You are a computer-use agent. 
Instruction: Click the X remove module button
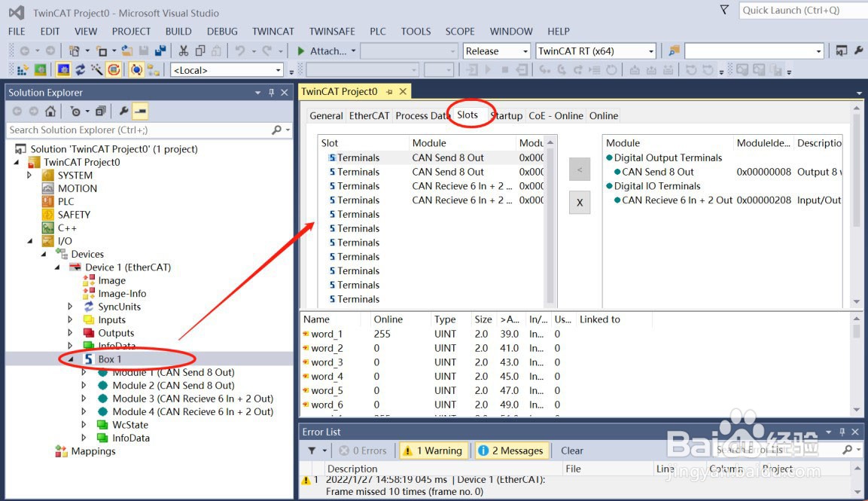click(x=580, y=203)
